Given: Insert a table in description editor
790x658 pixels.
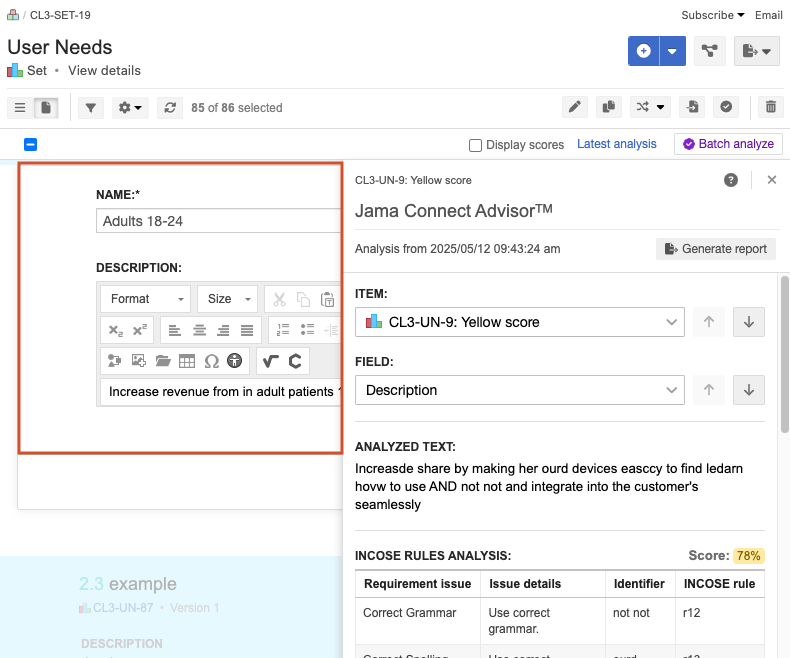Looking at the screenshot, I should point(187,360).
